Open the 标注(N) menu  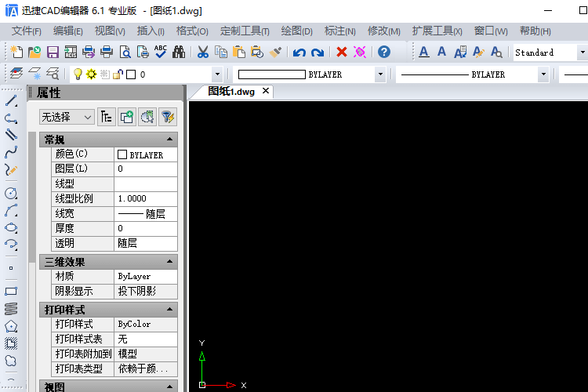(339, 31)
